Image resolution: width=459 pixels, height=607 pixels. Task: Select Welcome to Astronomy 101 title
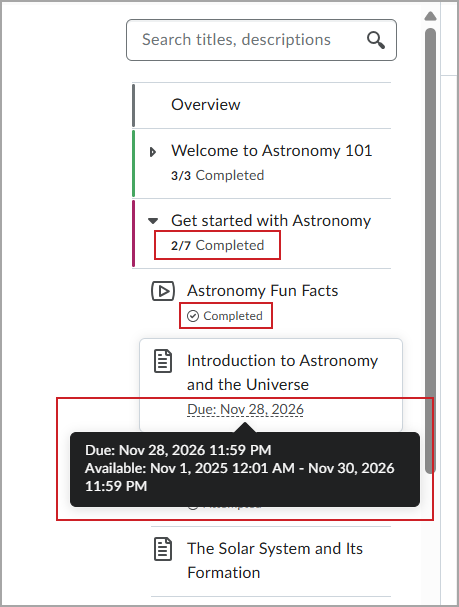pyautogui.click(x=272, y=151)
